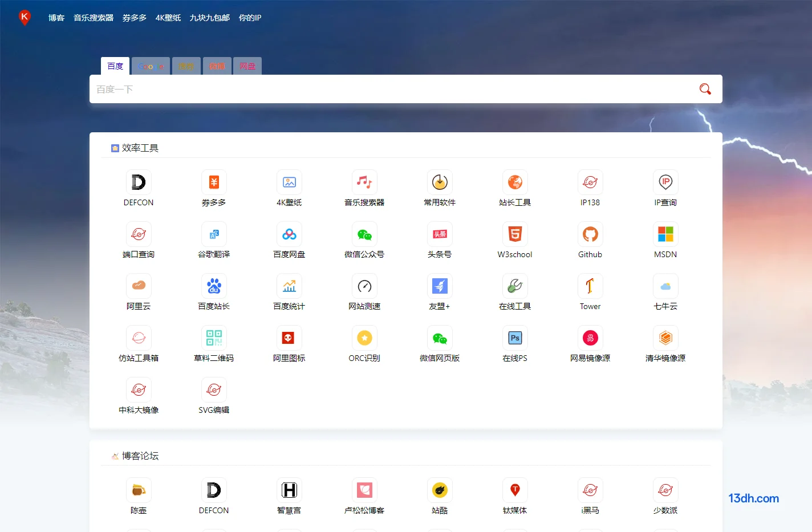Viewport: 812px width, 532px height.
Task: Open DEFCON in the 博客论坛 section
Action: tap(214, 490)
